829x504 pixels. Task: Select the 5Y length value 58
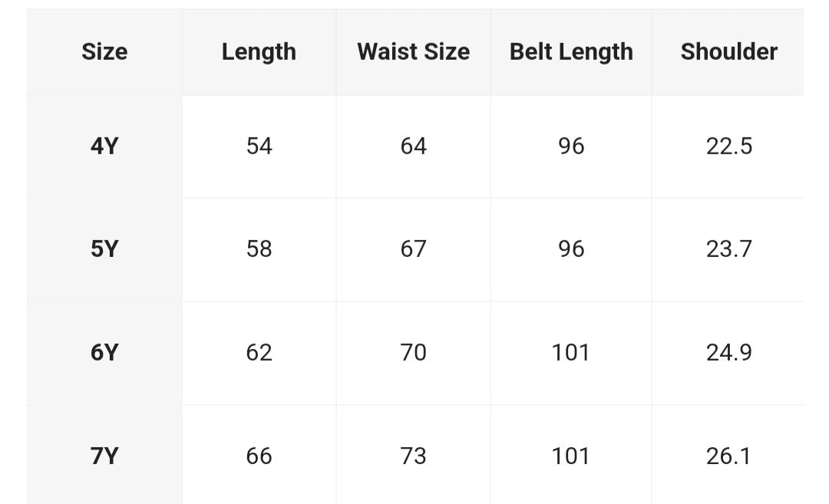click(259, 249)
